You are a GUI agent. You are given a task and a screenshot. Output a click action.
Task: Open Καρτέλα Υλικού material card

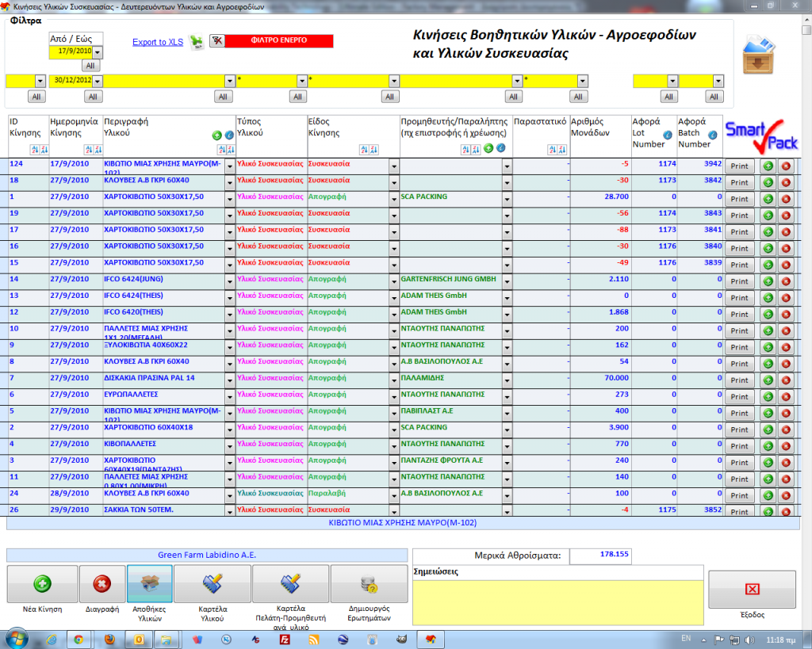[213, 584]
